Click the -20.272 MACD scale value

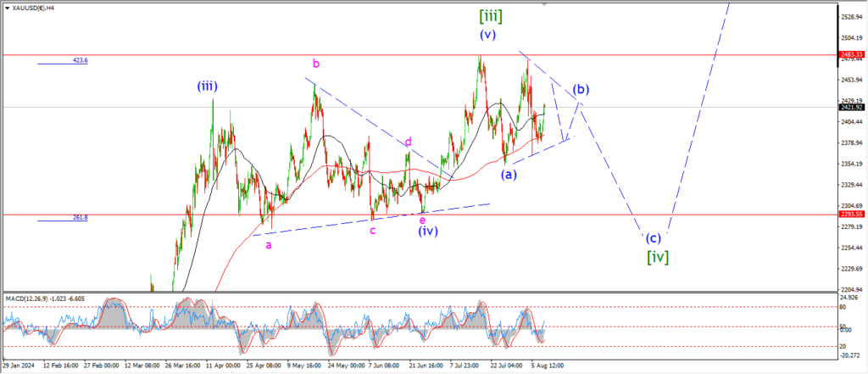click(851, 355)
